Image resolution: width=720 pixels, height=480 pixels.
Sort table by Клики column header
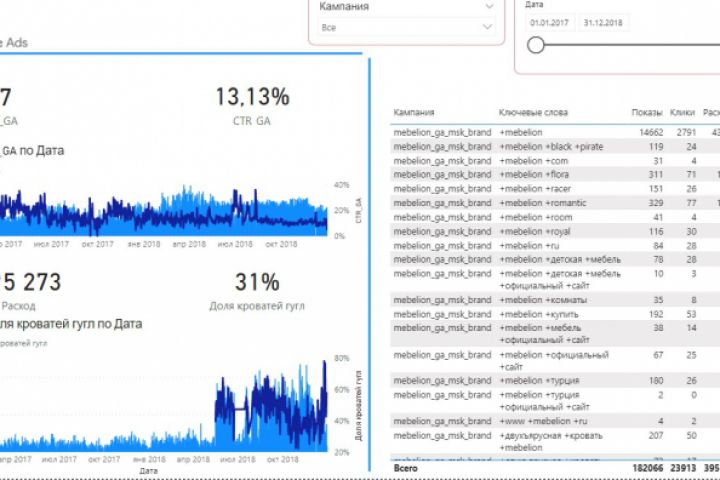682,113
